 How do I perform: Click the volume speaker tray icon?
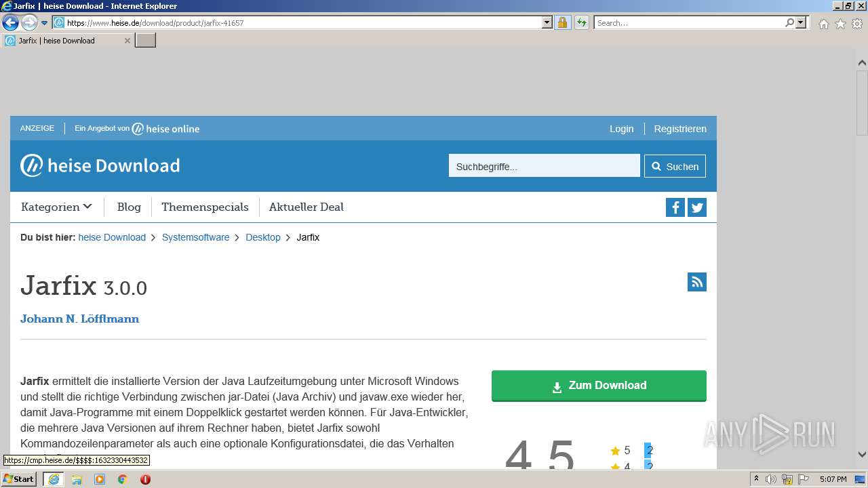(x=771, y=479)
